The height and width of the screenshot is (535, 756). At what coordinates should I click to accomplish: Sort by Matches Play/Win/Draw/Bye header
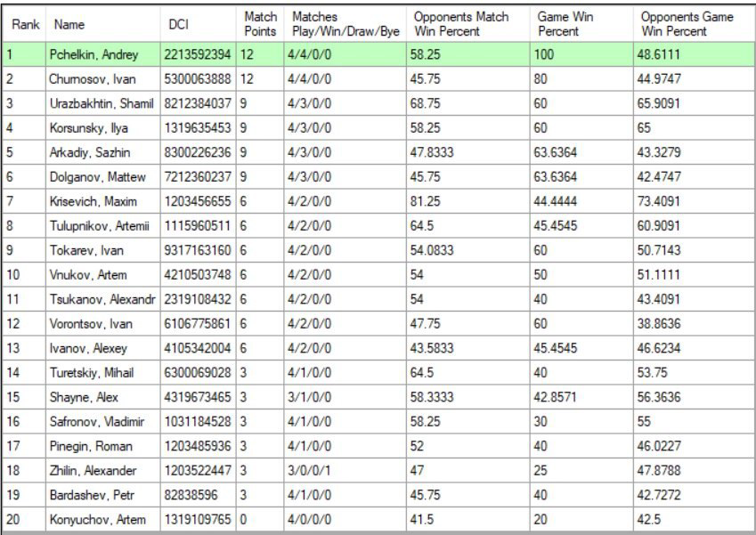coord(344,24)
